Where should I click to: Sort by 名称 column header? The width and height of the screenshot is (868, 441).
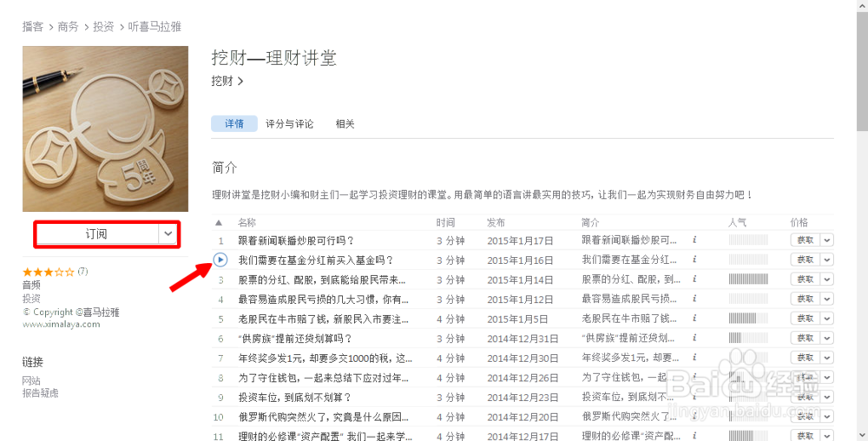pyautogui.click(x=247, y=222)
